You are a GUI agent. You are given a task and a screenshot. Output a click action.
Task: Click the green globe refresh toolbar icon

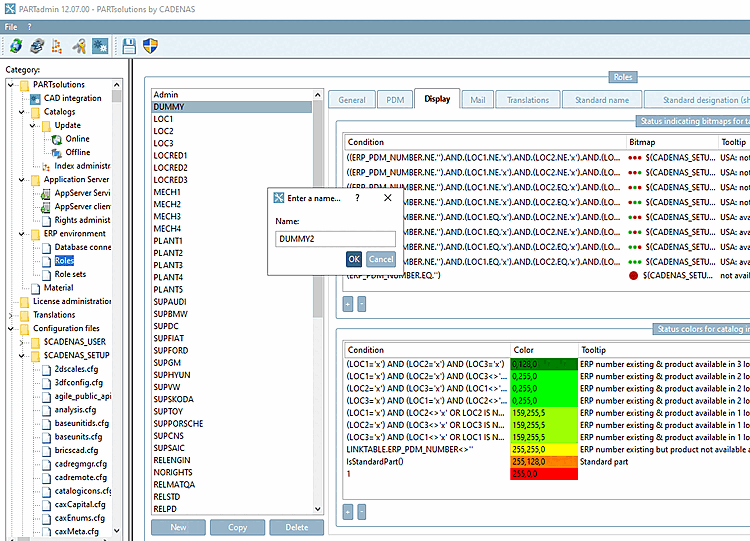[x=16, y=46]
